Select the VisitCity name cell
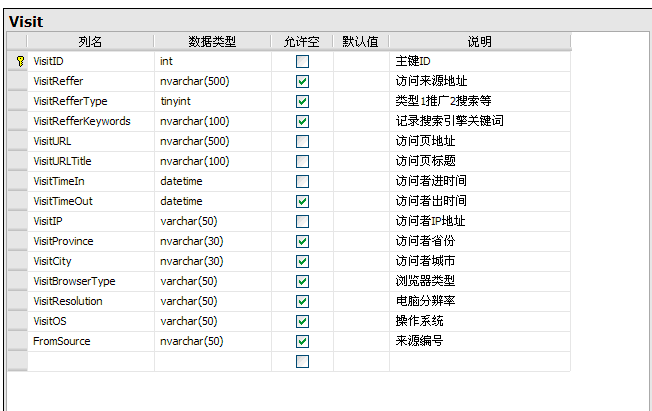This screenshot has width=652, height=411. (91, 261)
